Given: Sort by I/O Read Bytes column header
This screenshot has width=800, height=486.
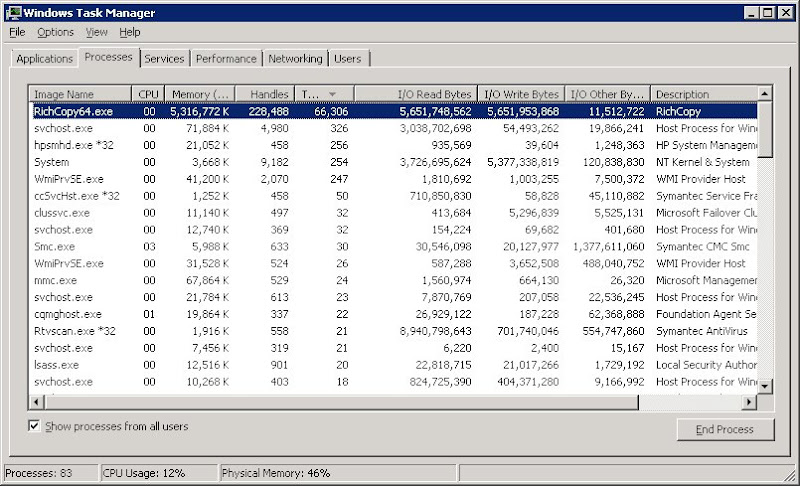Looking at the screenshot, I should (416, 94).
